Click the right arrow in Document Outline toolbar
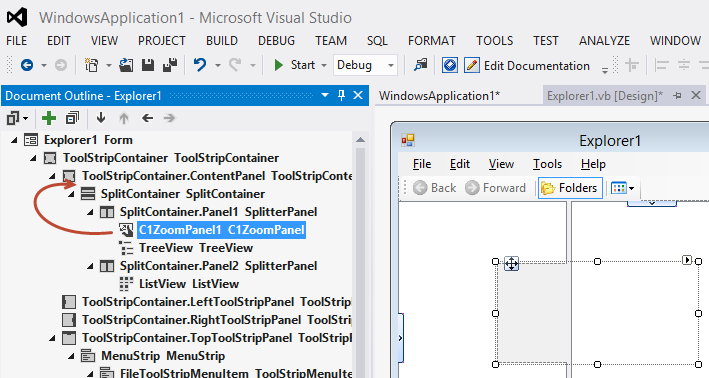The image size is (709, 378). click(x=169, y=118)
